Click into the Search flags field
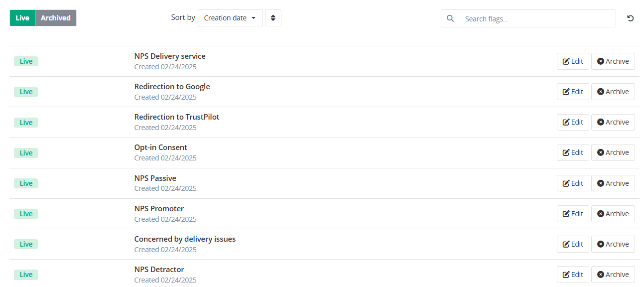This screenshot has width=644, height=287. click(x=528, y=18)
